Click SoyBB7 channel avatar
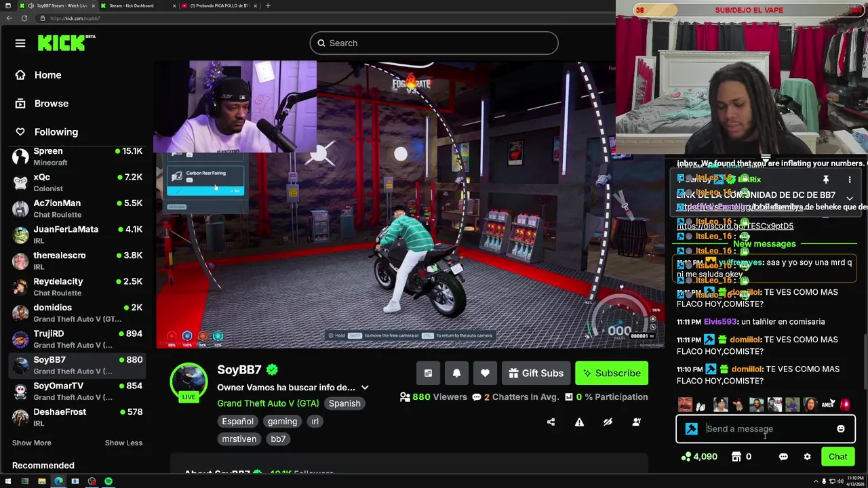This screenshot has height=488, width=868. 189,382
